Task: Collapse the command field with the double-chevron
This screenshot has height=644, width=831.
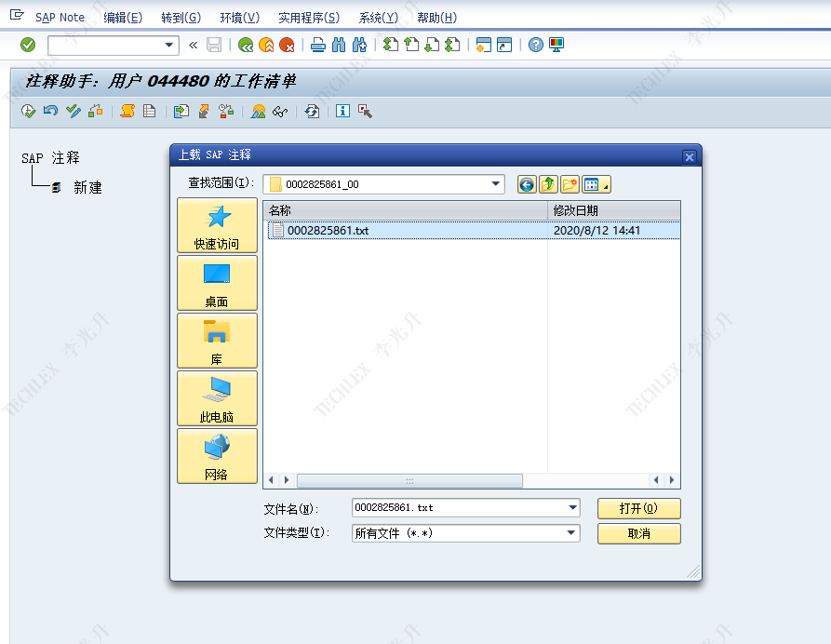Action: click(x=193, y=45)
